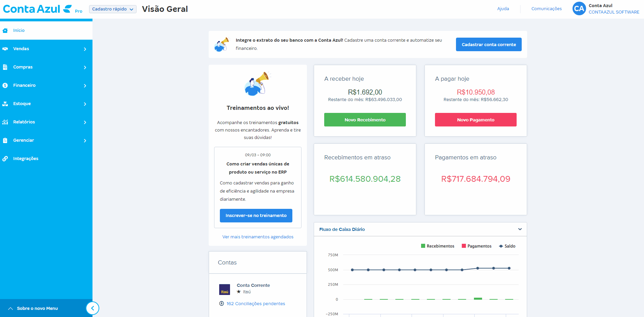Open the Cadastro rápido dropdown
The height and width of the screenshot is (317, 644).
click(x=113, y=9)
